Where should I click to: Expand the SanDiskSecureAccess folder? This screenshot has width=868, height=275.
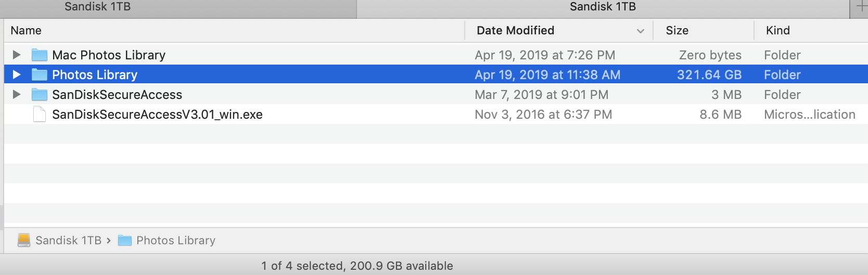(x=17, y=94)
